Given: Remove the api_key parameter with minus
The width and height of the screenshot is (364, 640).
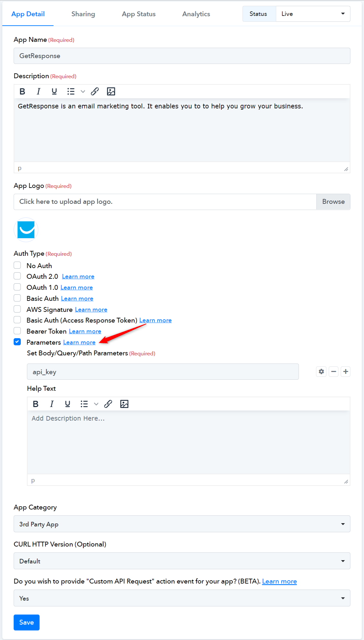Looking at the screenshot, I should point(334,372).
